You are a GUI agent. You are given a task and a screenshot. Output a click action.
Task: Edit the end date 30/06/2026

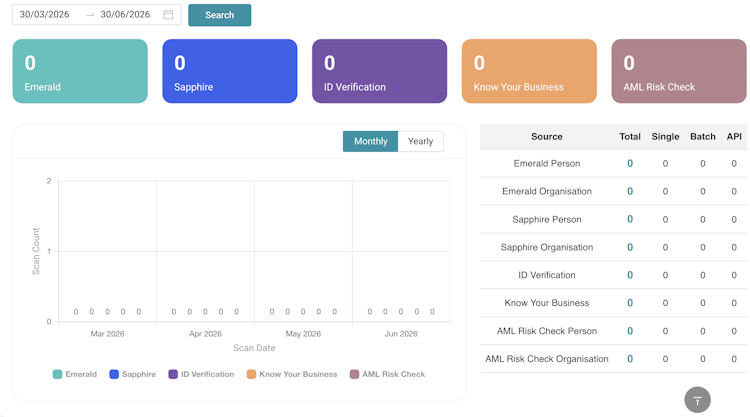[125, 14]
